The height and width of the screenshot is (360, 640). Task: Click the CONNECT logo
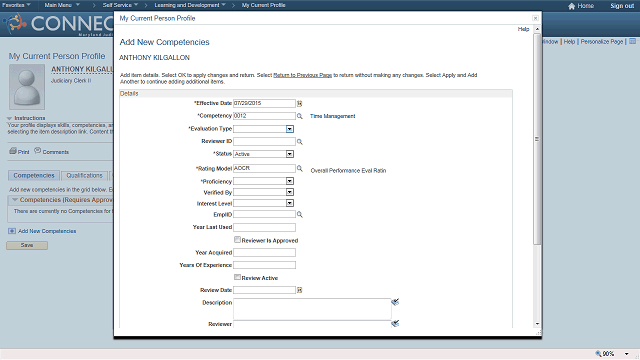point(59,24)
